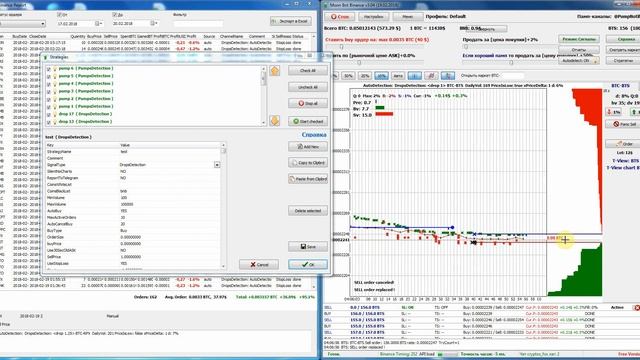Click the red down-arrow 1% button
640x360 pixels.
click(x=613, y=112)
